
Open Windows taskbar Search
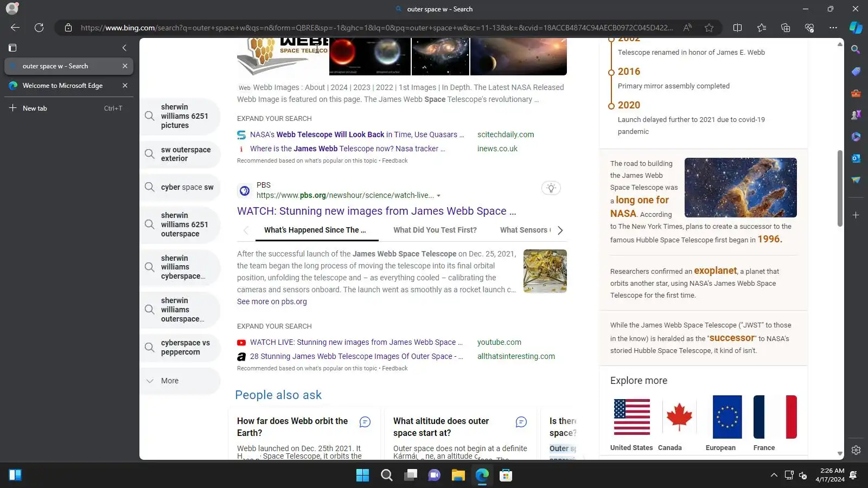[386, 476]
